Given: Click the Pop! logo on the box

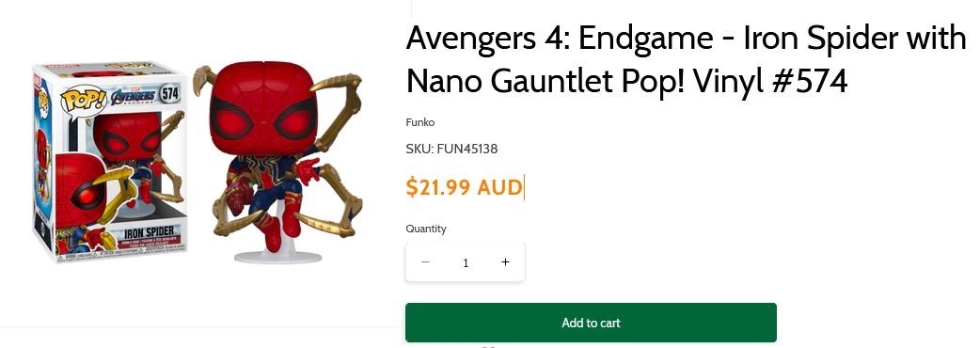Looking at the screenshot, I should click(82, 100).
